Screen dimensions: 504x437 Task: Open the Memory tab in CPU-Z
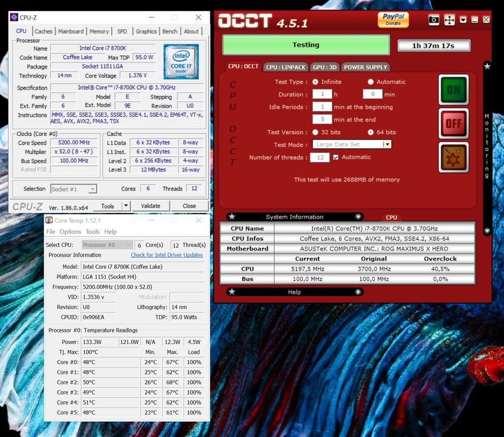point(99,31)
